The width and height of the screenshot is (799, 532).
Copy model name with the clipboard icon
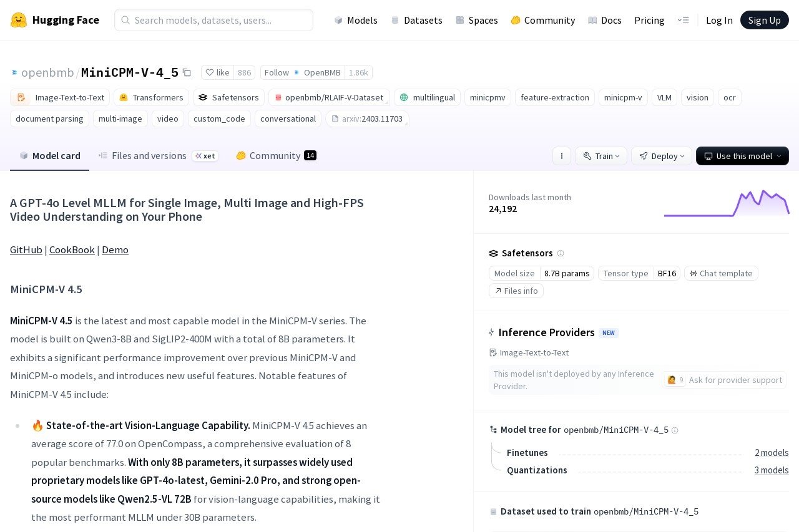187,72
